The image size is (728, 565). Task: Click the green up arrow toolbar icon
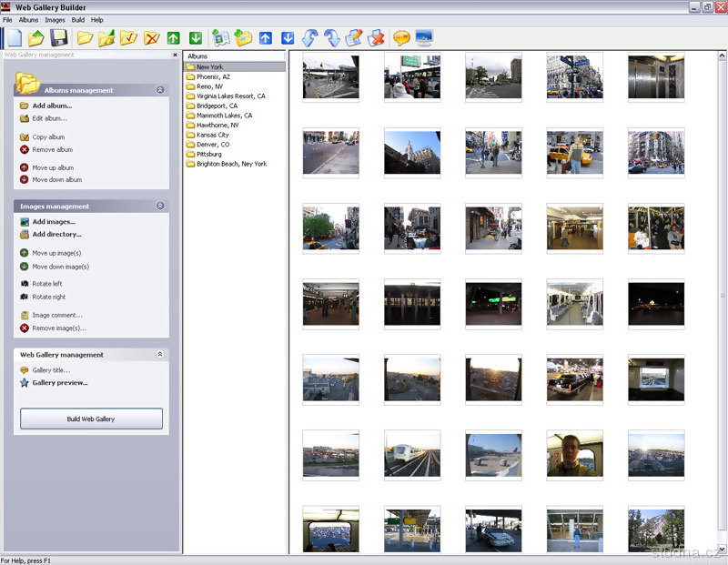174,38
